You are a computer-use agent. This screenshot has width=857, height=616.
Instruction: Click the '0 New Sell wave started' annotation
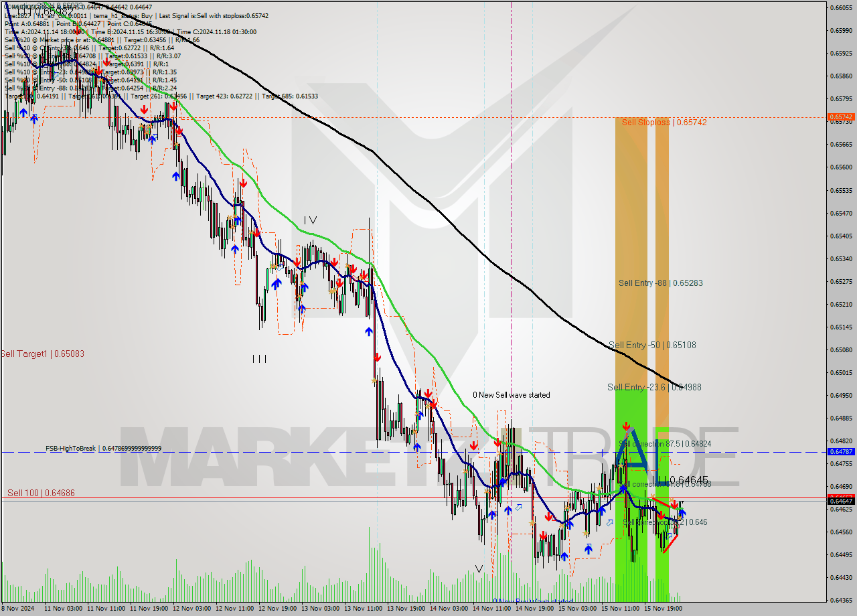point(512,395)
